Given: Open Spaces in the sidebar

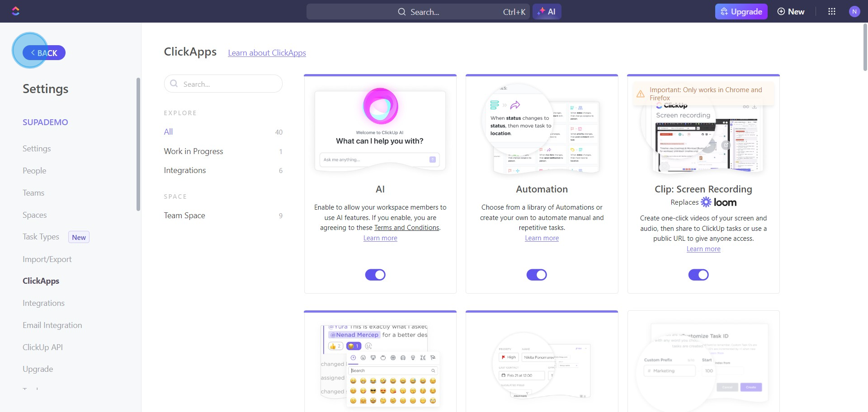Looking at the screenshot, I should pyautogui.click(x=35, y=215).
